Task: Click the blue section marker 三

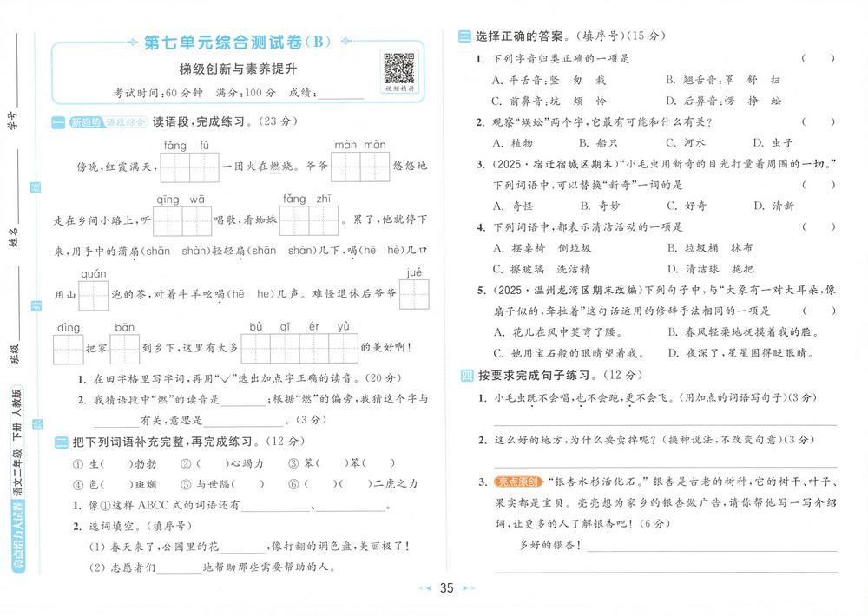Action: point(464,36)
